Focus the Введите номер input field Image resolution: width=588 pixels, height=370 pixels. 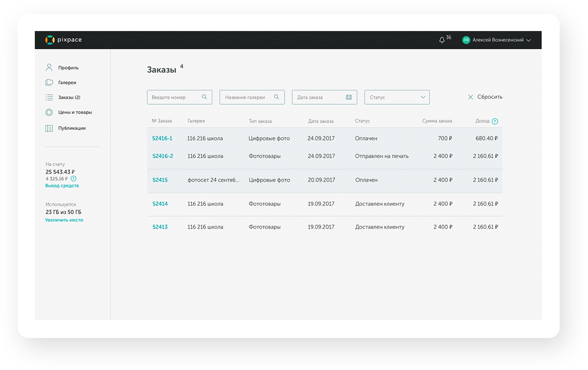[x=180, y=97]
